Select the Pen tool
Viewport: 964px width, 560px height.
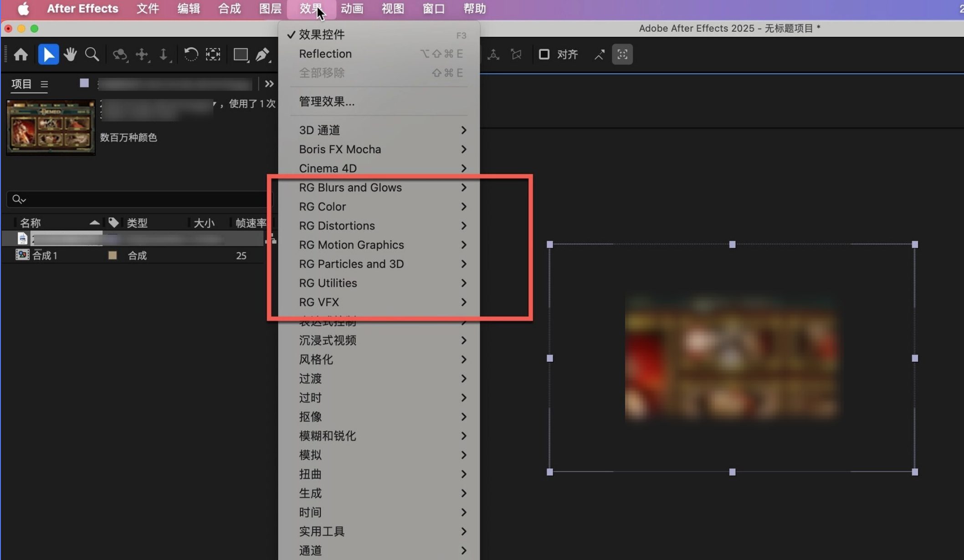click(x=262, y=55)
